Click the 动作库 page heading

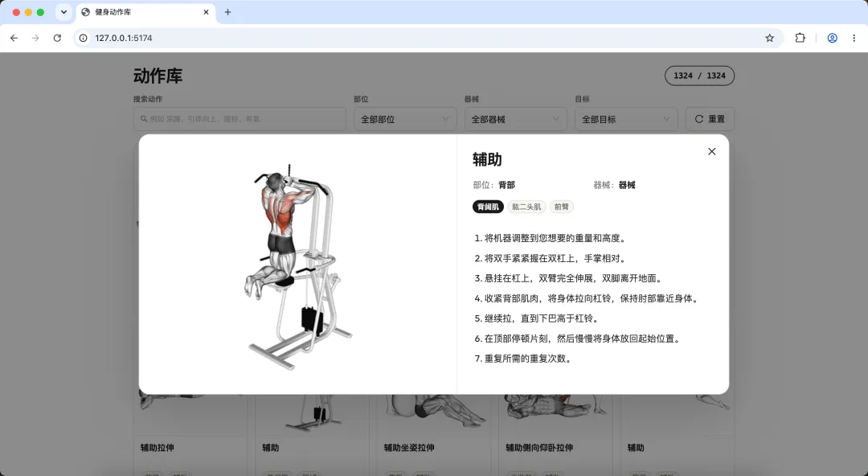click(x=158, y=76)
